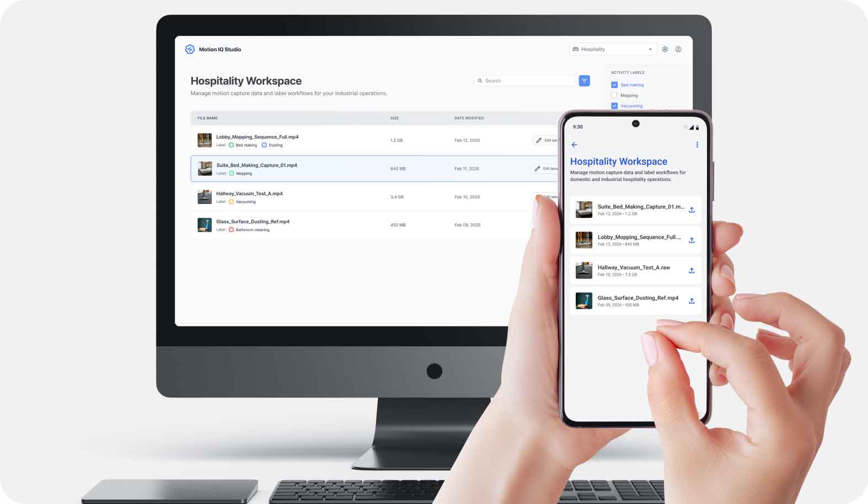Tap the Hallway_Vacuum_Test_A.raw thumbnail on the phone

pos(584,270)
